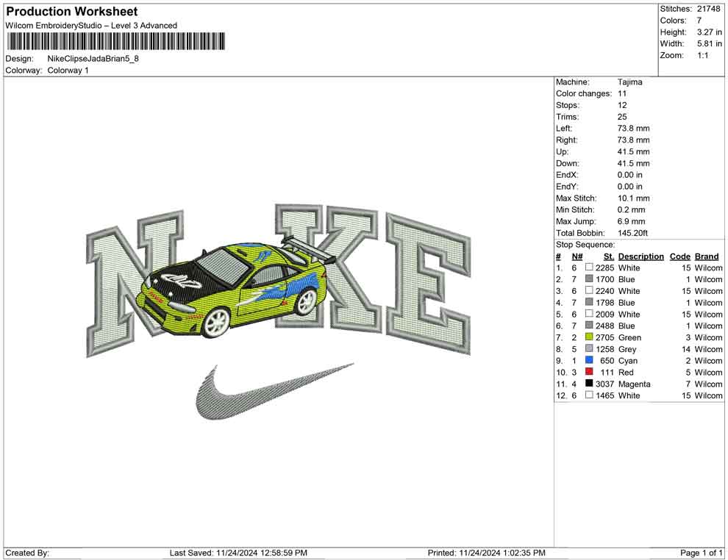The height and width of the screenshot is (560, 728).
Task: Click the 'Description' column header
Action: (x=641, y=256)
